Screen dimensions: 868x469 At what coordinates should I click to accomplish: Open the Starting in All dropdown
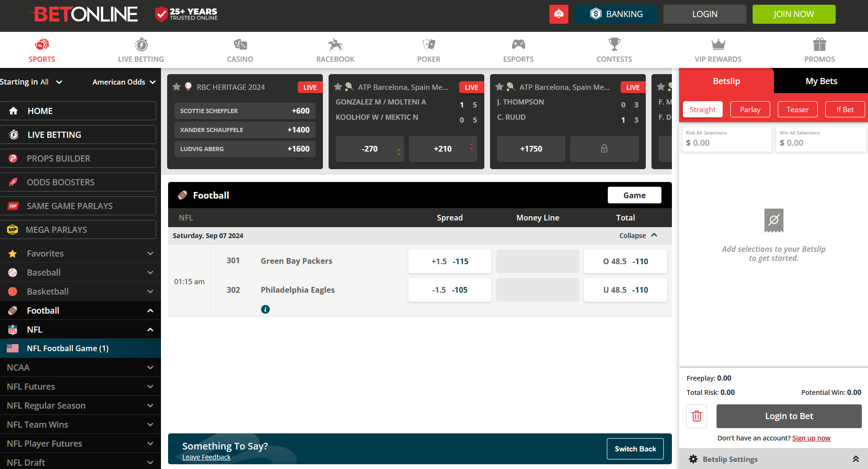point(32,82)
